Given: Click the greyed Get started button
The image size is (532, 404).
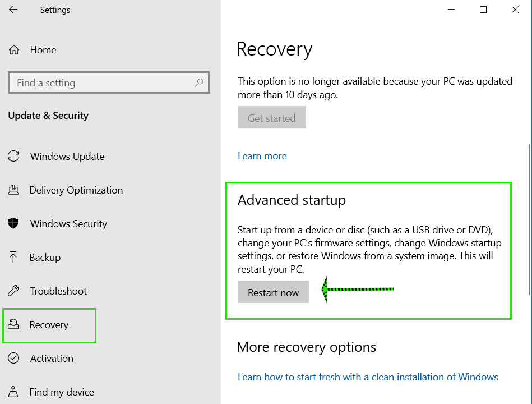Looking at the screenshot, I should coord(272,117).
